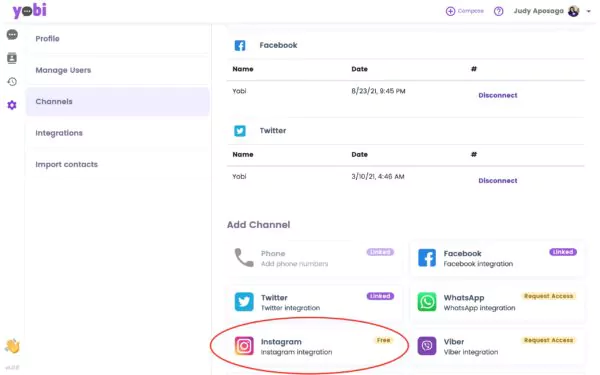Click the Facebook logo in Add Channel
Image resolution: width=600 pixels, height=375 pixels.
pos(427,258)
